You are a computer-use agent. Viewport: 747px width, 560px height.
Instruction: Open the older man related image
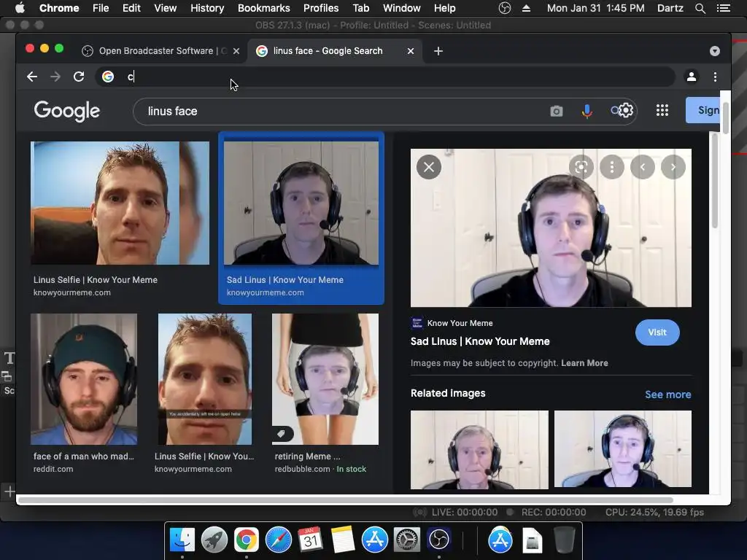pos(479,449)
